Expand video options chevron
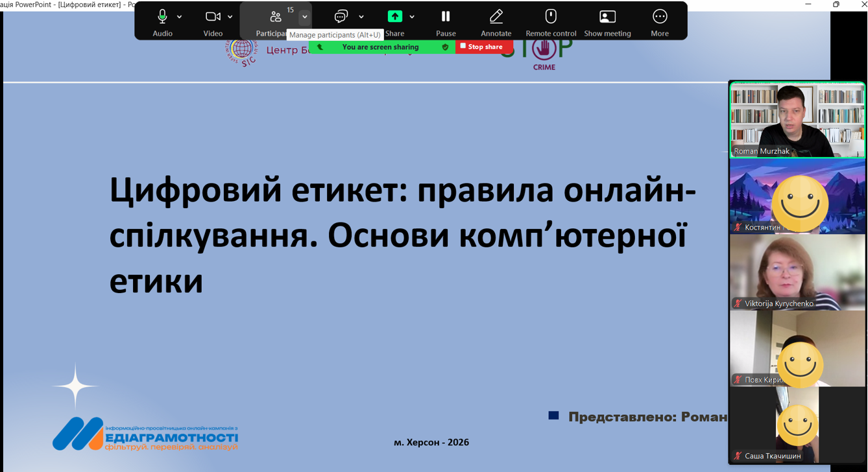The height and width of the screenshot is (472, 868). tap(230, 18)
